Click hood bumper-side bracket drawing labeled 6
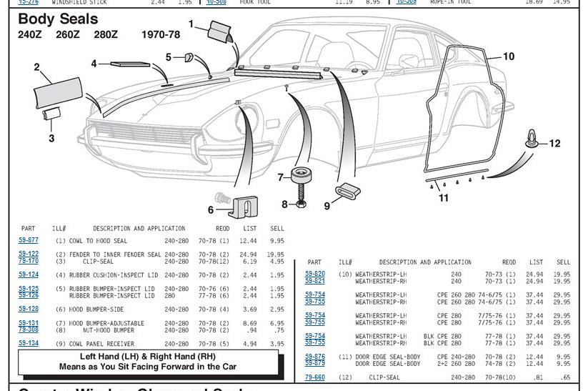 [243, 207]
